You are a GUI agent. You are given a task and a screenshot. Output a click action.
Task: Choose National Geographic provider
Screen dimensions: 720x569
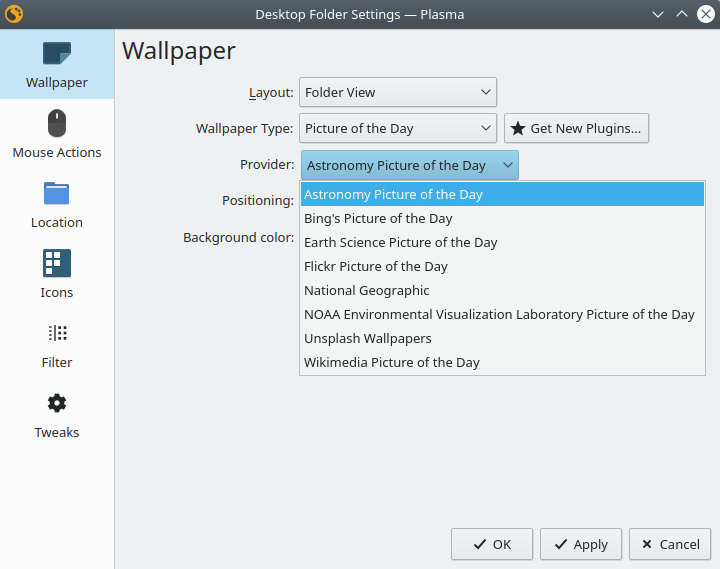coord(367,290)
